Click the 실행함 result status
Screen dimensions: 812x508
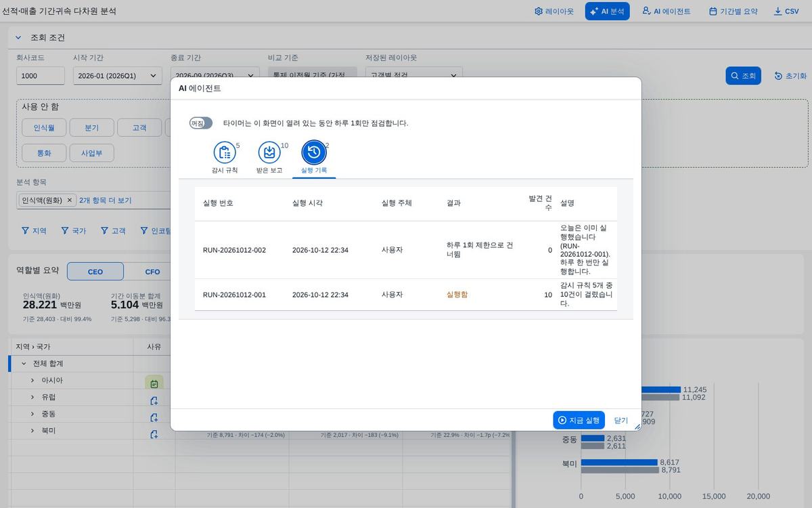coord(457,295)
